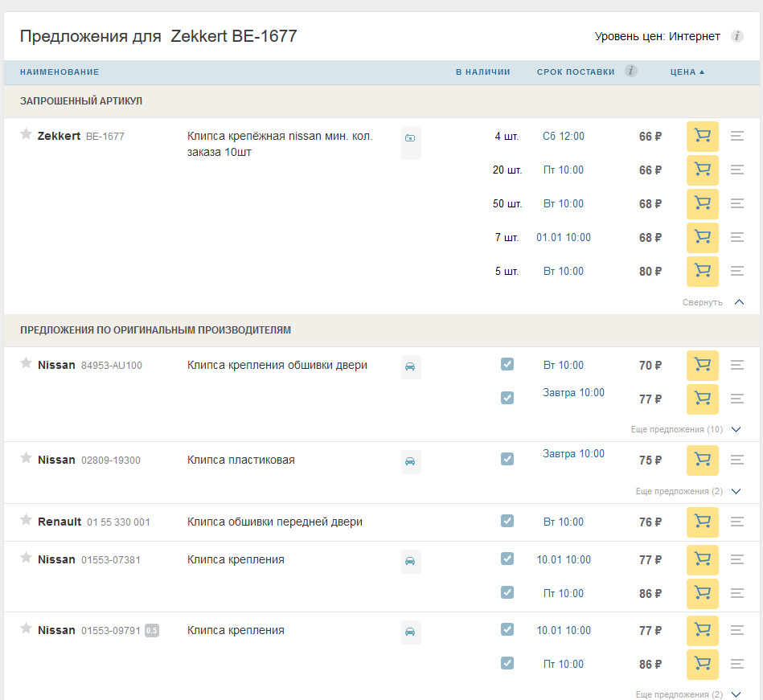Add Renault 01 55 330 001 to cart
The image size is (763, 700).
pos(702,522)
